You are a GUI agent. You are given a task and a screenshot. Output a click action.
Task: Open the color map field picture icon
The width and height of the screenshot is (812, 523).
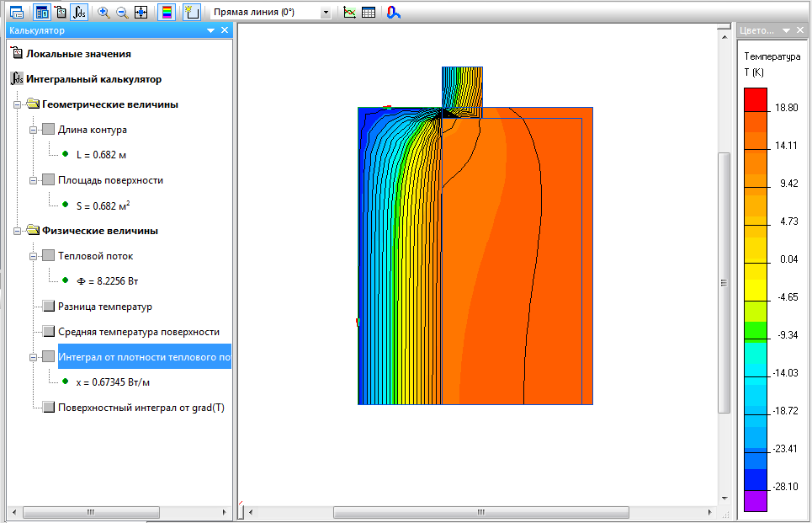(167, 13)
